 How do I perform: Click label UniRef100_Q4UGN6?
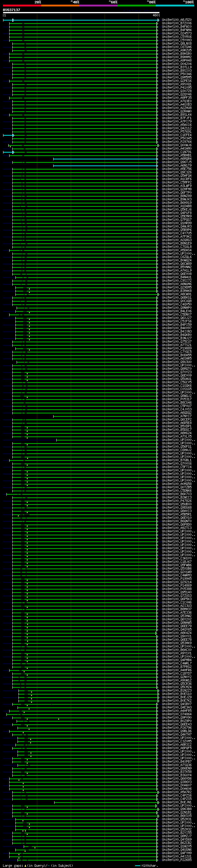(x=177, y=850)
